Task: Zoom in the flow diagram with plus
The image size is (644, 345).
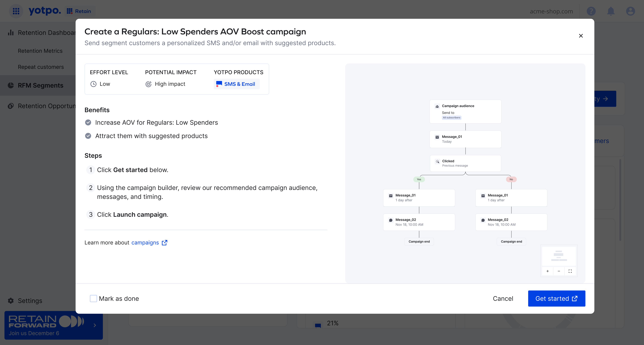Action: [548, 271]
